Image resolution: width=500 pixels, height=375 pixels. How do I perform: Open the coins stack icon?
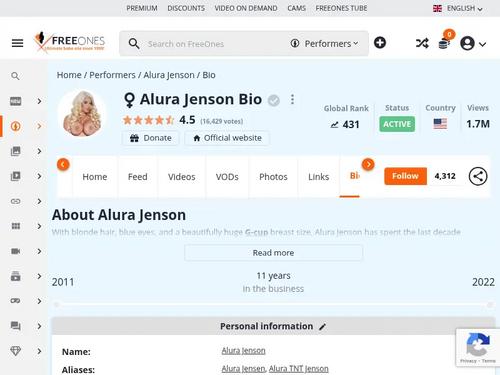point(444,44)
